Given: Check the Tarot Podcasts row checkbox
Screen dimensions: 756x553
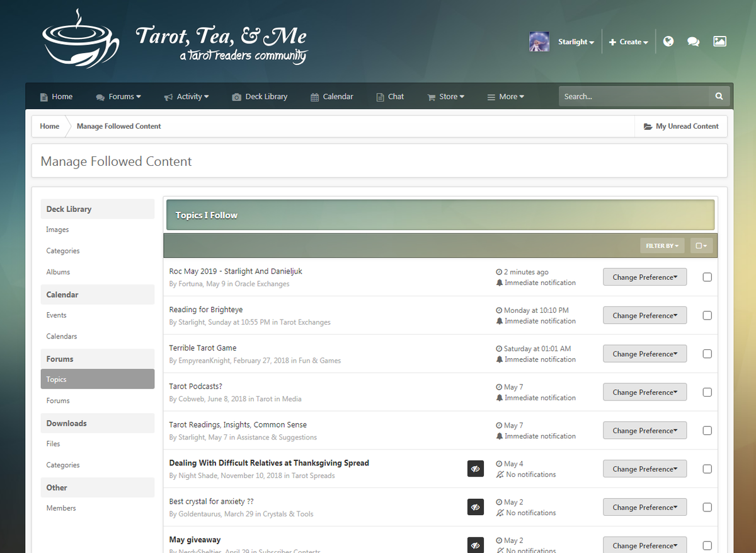Looking at the screenshot, I should tap(707, 392).
